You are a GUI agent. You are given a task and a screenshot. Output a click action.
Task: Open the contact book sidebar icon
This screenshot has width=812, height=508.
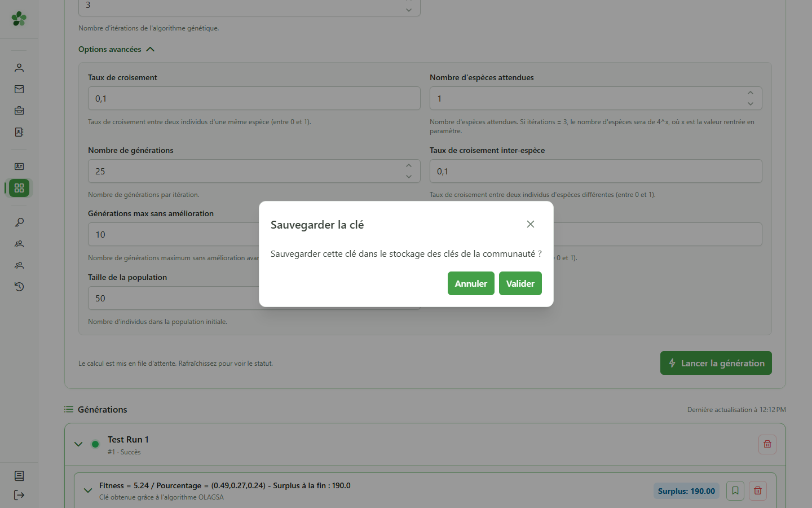(x=19, y=132)
